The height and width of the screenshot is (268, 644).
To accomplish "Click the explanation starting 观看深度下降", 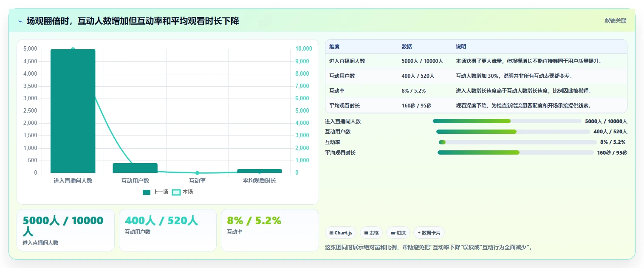I will (523, 106).
